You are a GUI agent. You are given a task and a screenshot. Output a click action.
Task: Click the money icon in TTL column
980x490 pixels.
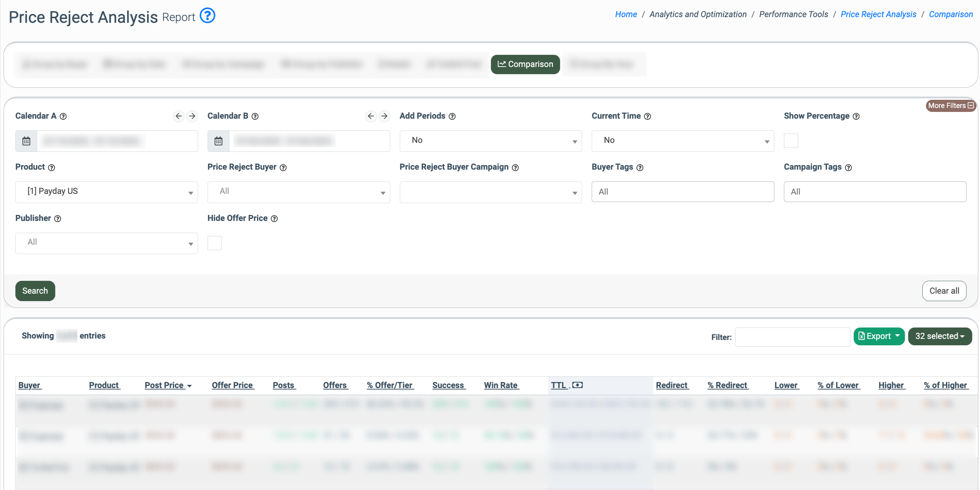[x=577, y=385]
